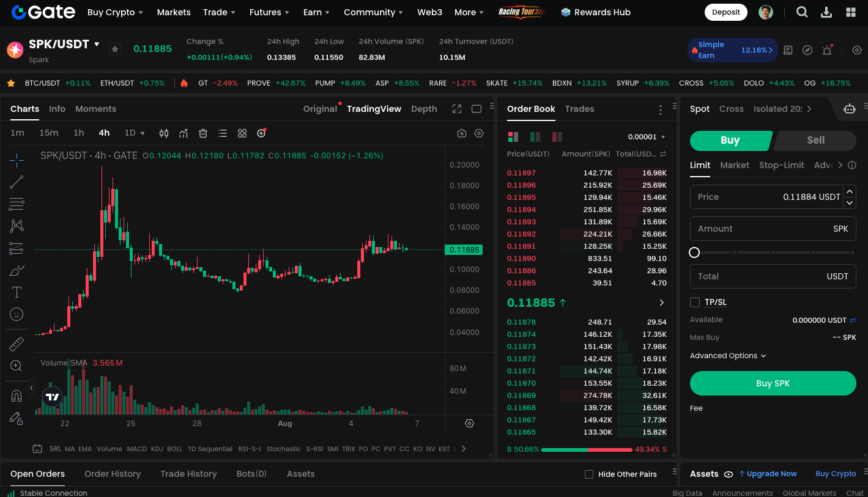Switch order book total unit toggle
Viewport: 868px width, 497px height.
click(663, 154)
